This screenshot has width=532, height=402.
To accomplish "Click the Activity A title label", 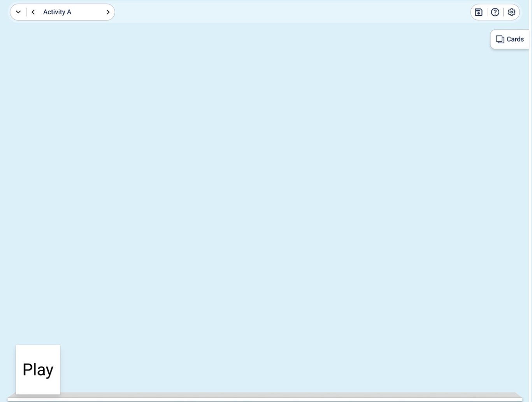I will 57,12.
